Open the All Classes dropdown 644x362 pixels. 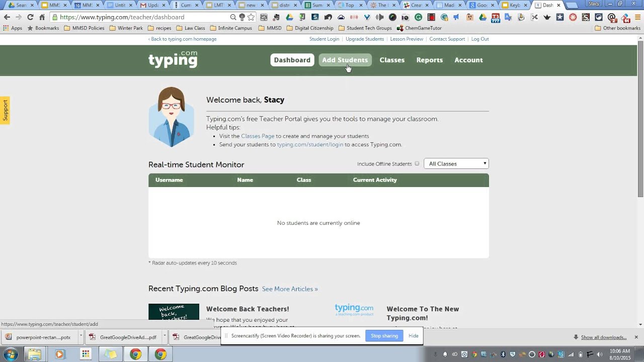pyautogui.click(x=456, y=164)
